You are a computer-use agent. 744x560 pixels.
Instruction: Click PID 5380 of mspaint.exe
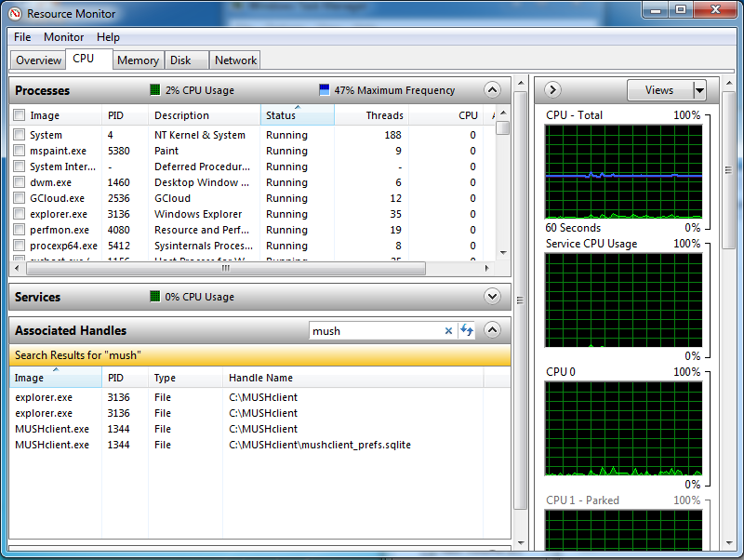(119, 151)
